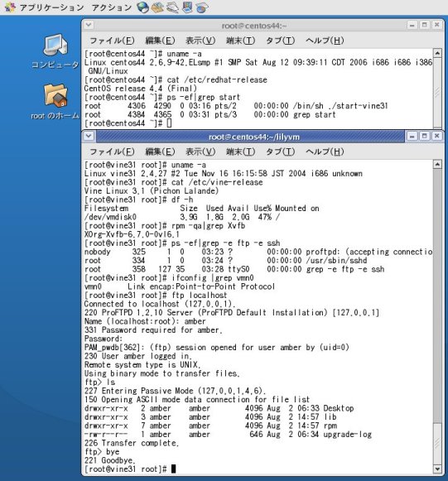
Task: Click the '221 Goodbye.' line
Action: coord(110,460)
